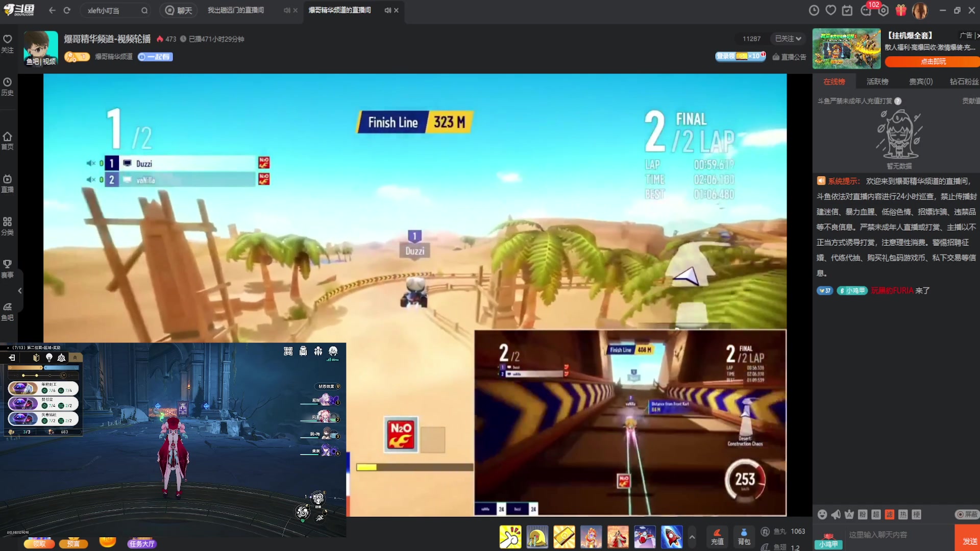Reload page with refresh icon

coord(67,10)
